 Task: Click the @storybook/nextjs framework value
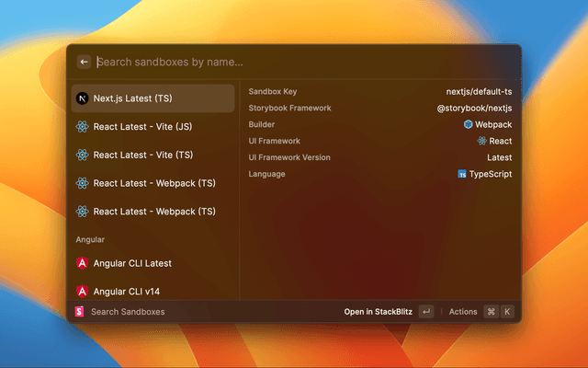click(x=474, y=108)
